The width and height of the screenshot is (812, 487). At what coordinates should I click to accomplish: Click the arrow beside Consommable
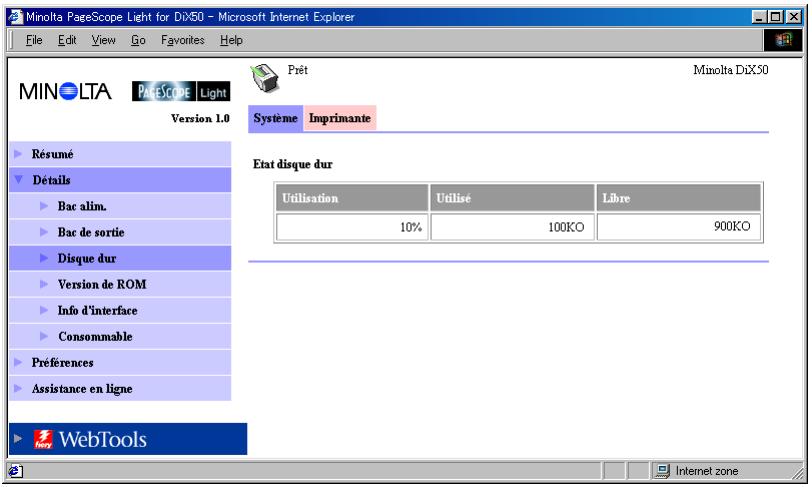(44, 336)
